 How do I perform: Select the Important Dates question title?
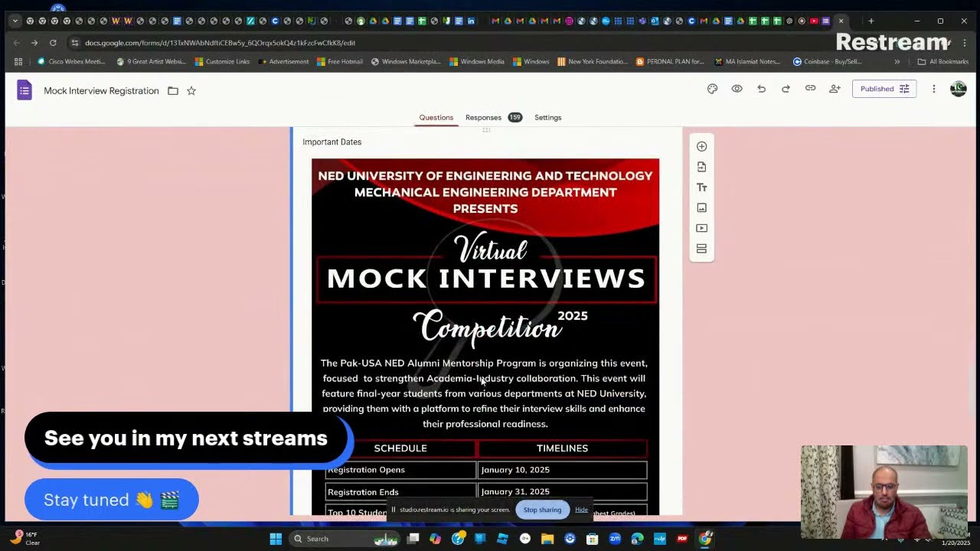point(332,142)
